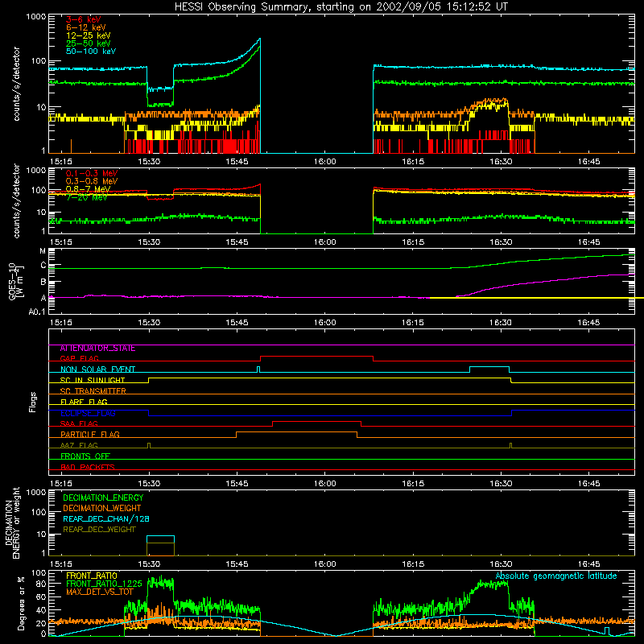The image size is (644, 644).
Task: Select the "50-100 keV" legend label
Action: 91,52
